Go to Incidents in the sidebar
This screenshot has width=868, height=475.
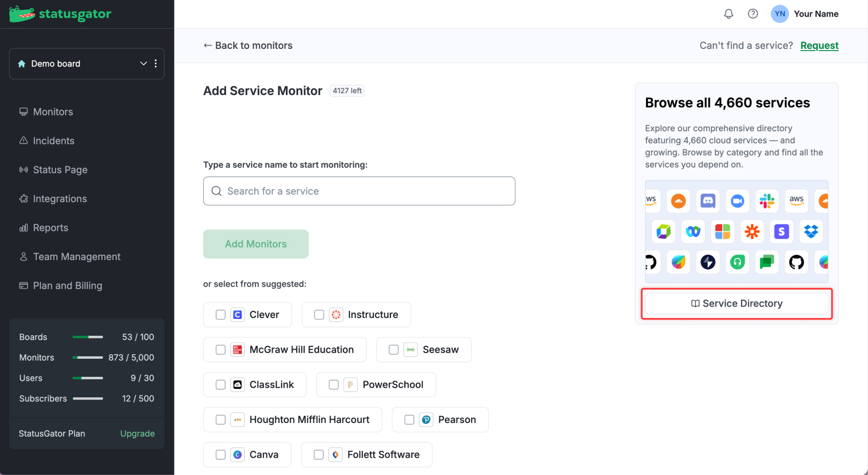(47, 141)
